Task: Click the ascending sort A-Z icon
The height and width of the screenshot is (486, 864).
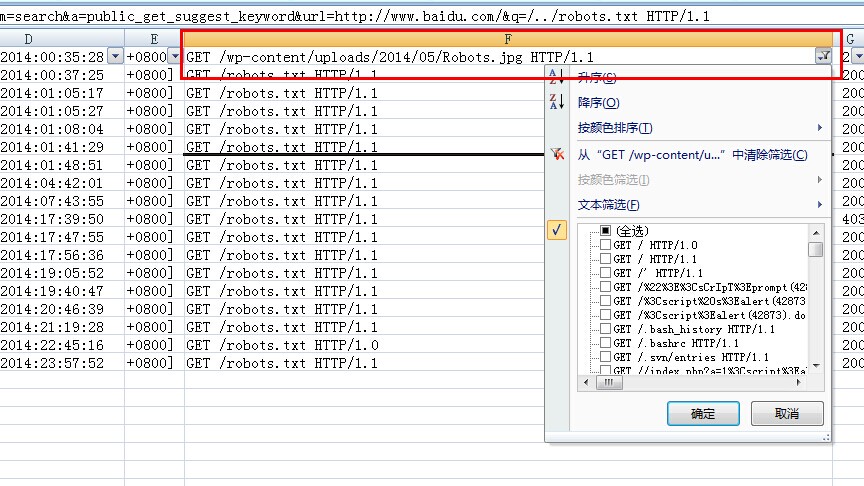Action: [x=557, y=77]
